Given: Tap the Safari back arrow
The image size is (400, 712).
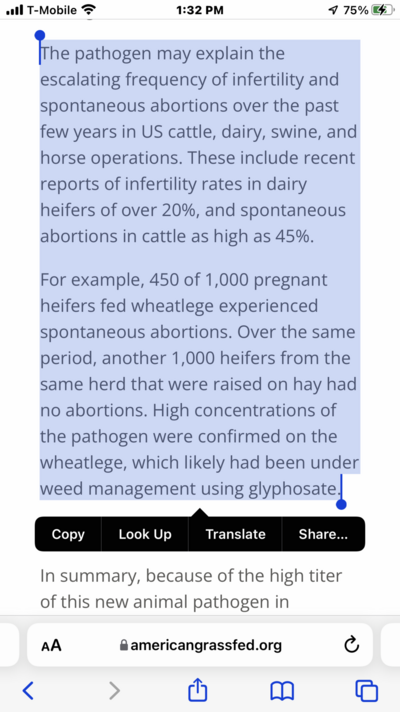Looking at the screenshot, I should click(28, 691).
